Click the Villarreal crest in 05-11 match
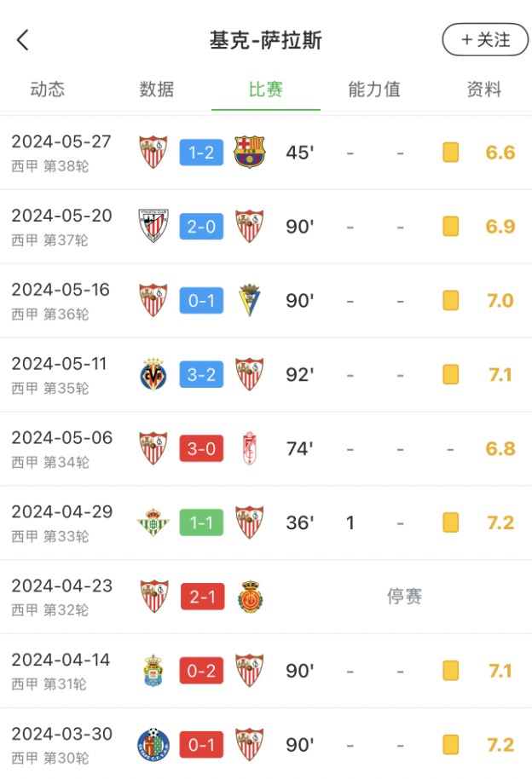Viewport: 532px width, 779px height. point(153,375)
